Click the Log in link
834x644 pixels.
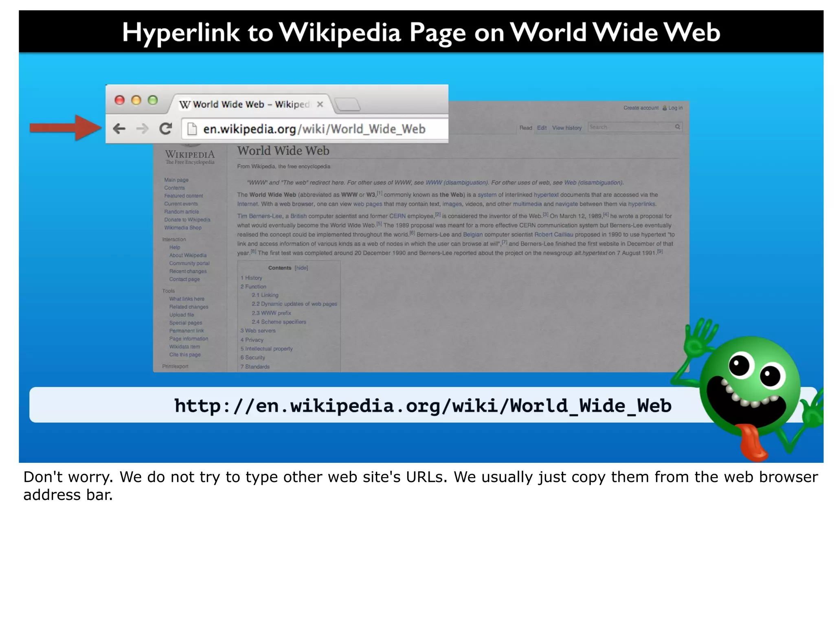coord(675,108)
